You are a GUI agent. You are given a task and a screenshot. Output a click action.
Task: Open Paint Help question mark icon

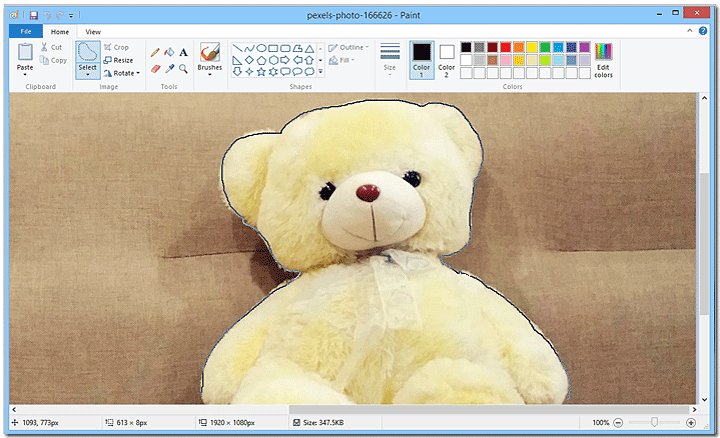tap(703, 31)
